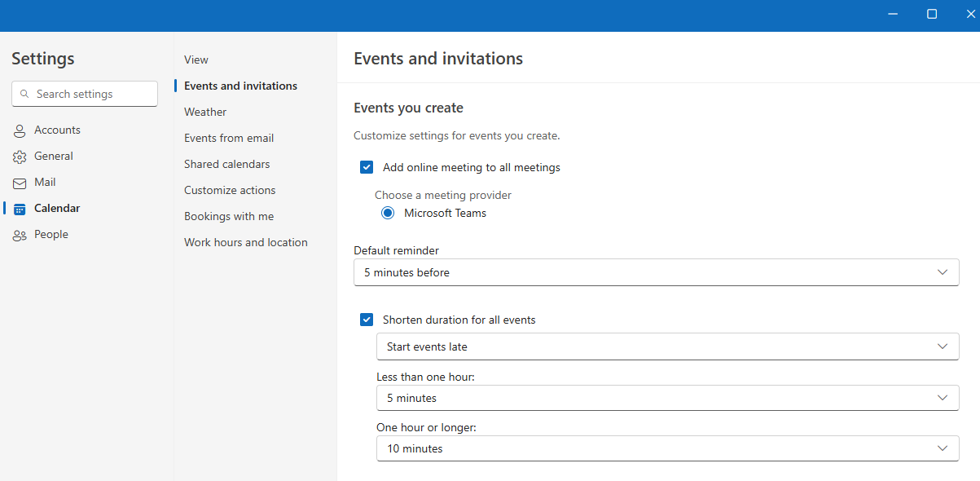The width and height of the screenshot is (980, 481).
Task: Change the Default reminder time selection
Action: click(656, 271)
